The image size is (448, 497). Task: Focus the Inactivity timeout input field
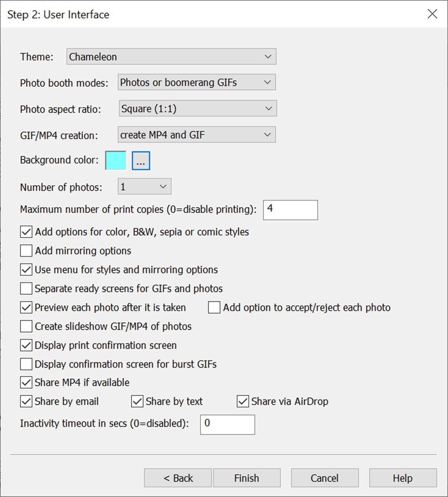point(228,425)
